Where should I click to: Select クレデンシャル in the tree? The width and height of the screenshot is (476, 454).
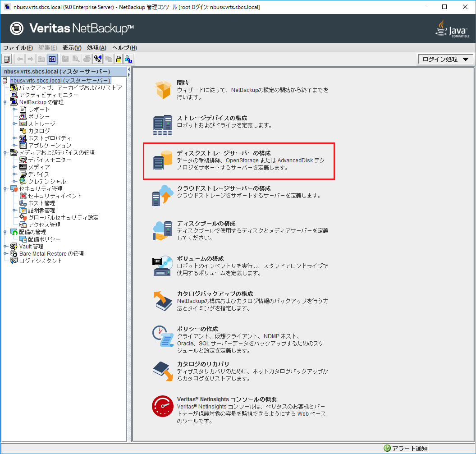pos(47,182)
